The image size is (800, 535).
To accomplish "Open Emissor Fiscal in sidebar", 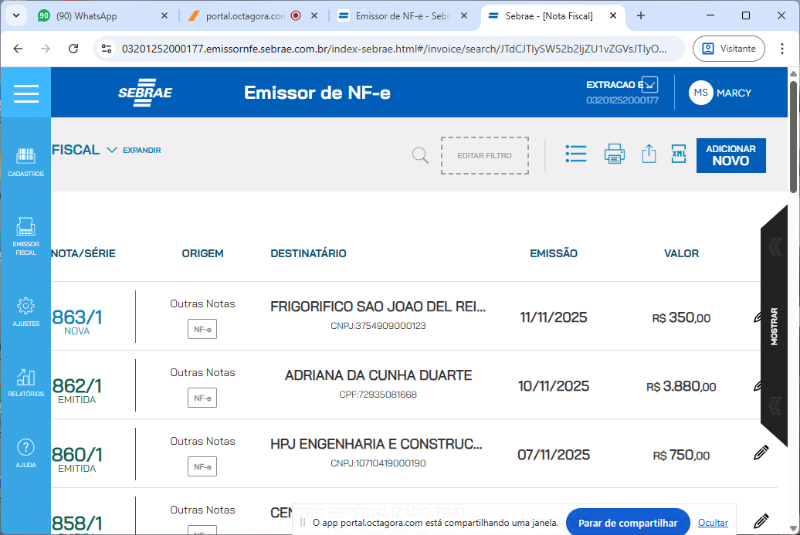I will coord(26,234).
